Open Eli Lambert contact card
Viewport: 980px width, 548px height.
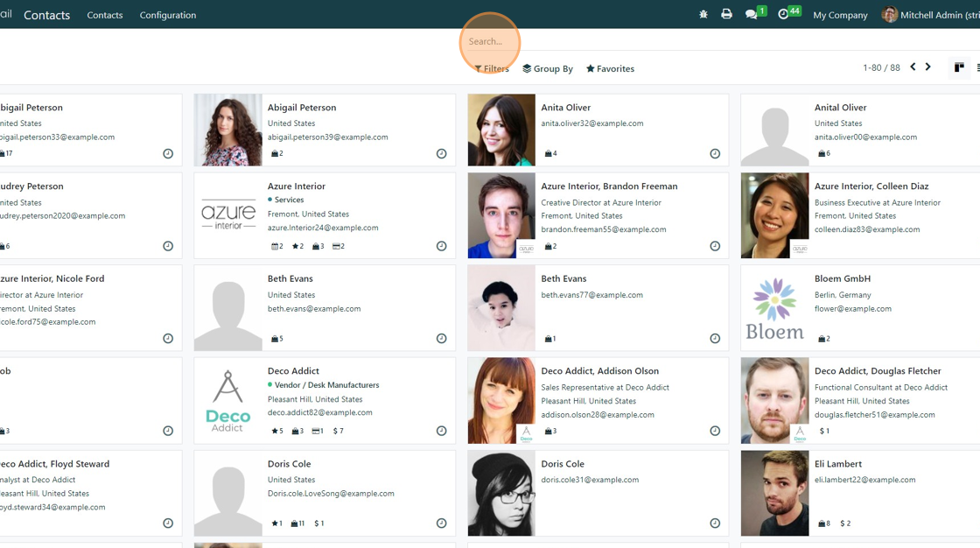(860, 493)
